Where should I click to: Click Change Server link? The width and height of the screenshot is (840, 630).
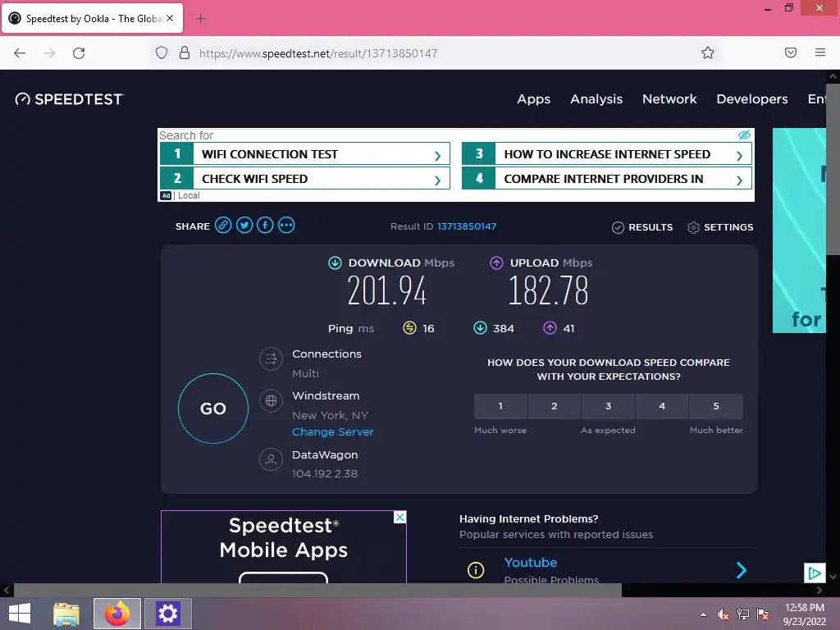333,431
